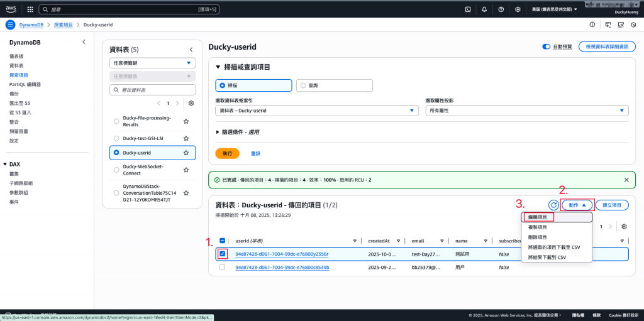The width and height of the screenshot is (644, 321).
Task: Open the console settings gear in top bar
Action: 518,9
